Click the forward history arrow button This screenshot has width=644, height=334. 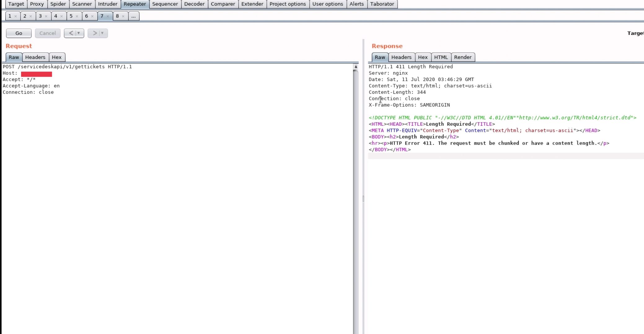[95, 33]
